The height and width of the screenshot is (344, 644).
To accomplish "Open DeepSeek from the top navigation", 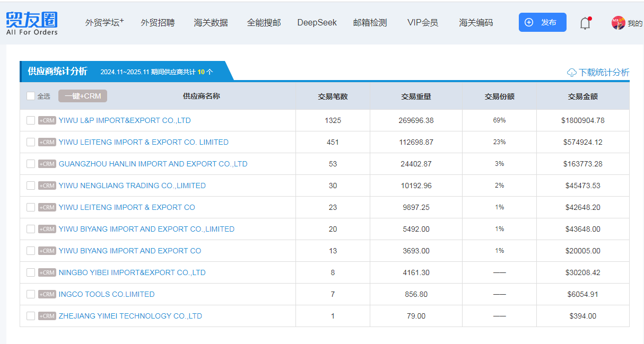I will (x=317, y=23).
